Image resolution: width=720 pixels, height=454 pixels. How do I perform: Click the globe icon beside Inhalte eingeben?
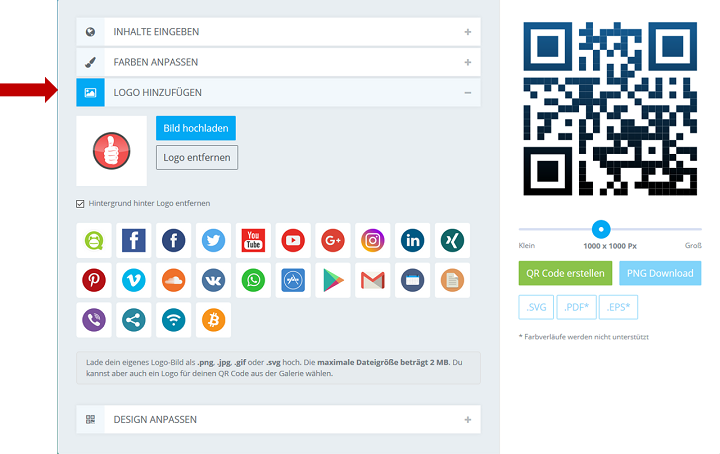click(x=90, y=32)
